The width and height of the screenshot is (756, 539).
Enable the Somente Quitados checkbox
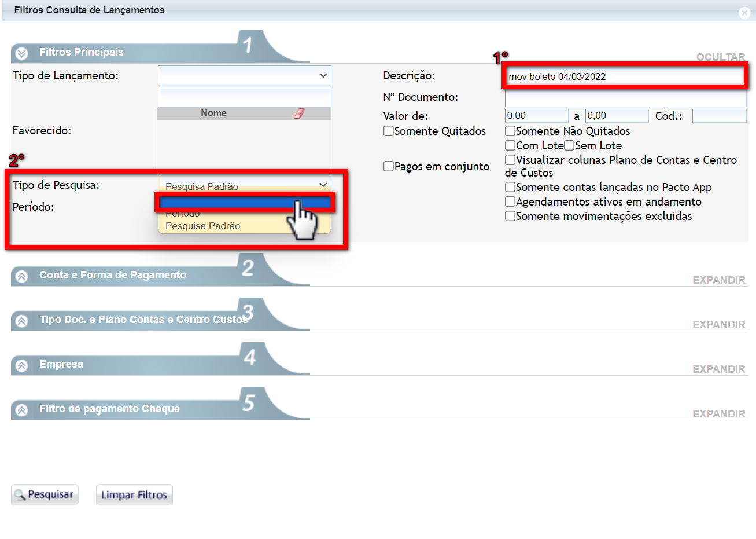tap(389, 131)
